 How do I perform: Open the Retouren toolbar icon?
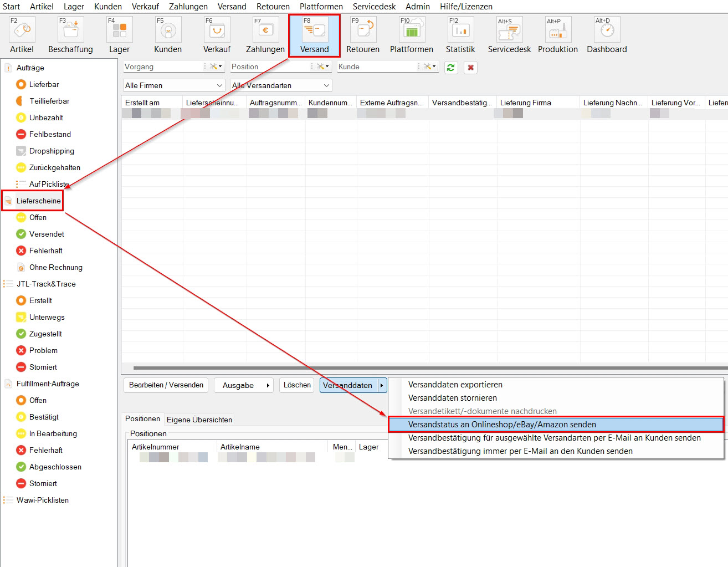[363, 30]
